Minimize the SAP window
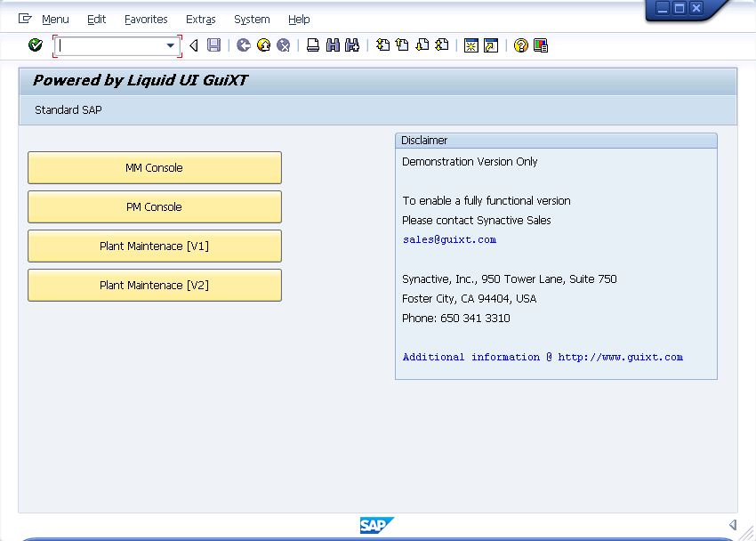 pos(663,8)
